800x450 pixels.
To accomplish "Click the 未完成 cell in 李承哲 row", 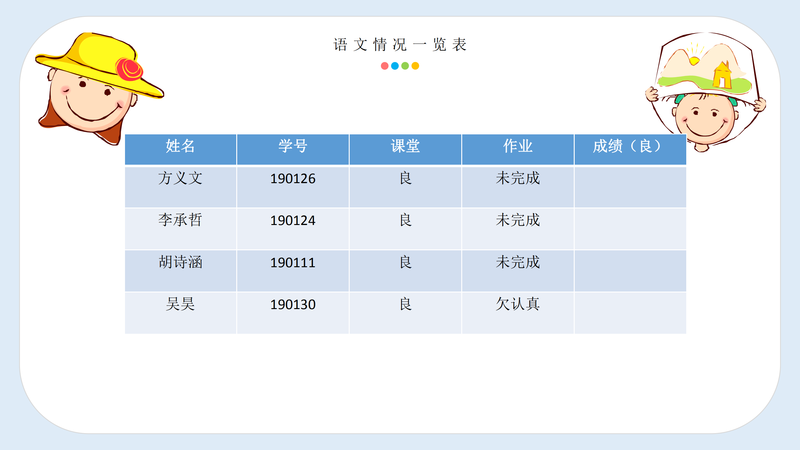I will coord(518,229).
